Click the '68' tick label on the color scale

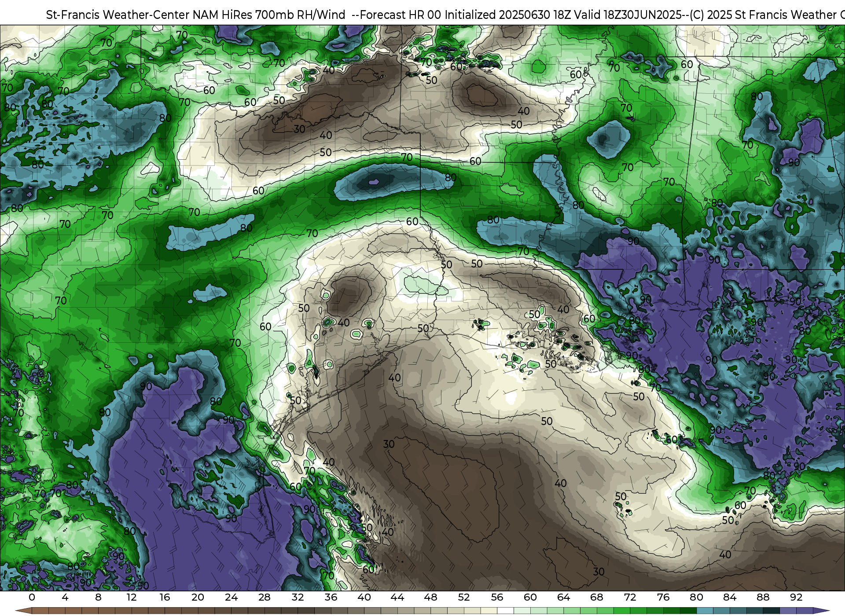(x=597, y=597)
